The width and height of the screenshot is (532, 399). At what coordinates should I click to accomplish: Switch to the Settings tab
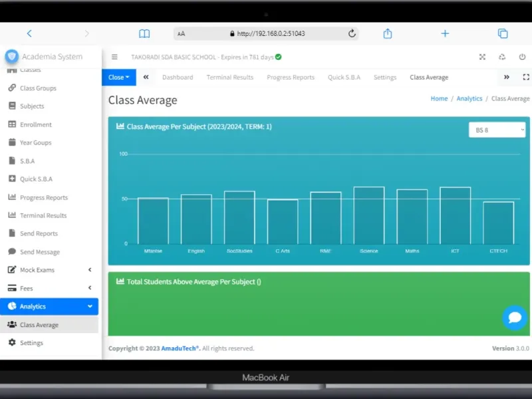[385, 77]
